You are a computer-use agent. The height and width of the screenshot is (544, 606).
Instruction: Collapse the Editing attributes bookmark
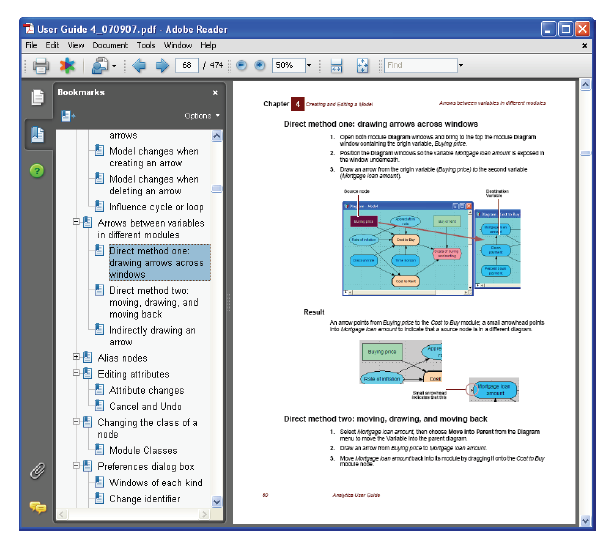[77, 373]
